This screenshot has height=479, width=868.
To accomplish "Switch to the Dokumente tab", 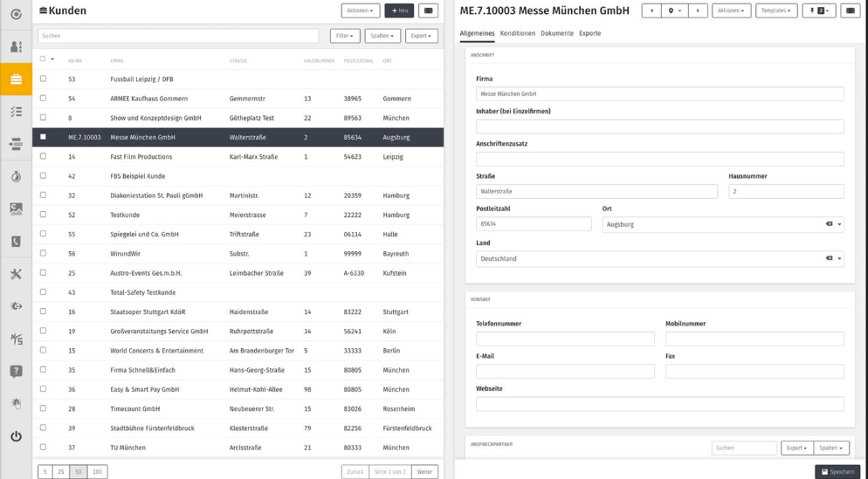I will pos(557,33).
